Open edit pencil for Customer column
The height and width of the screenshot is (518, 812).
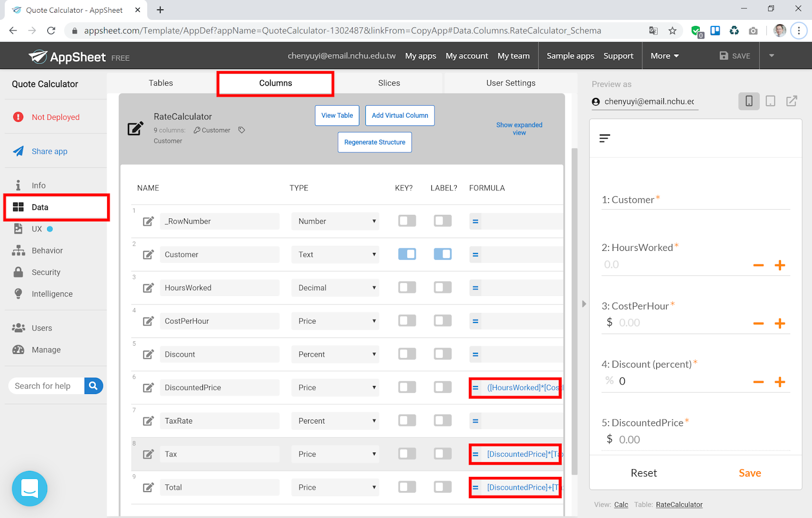pos(148,254)
